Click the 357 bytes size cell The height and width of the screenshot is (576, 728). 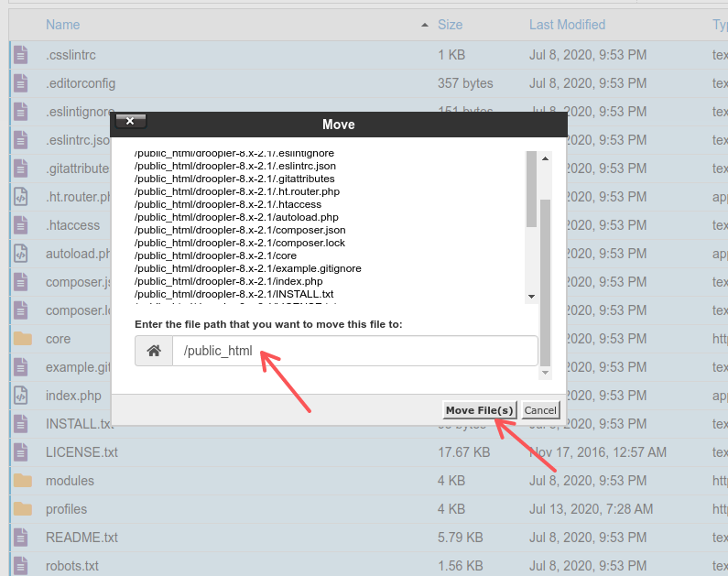pyautogui.click(x=465, y=83)
